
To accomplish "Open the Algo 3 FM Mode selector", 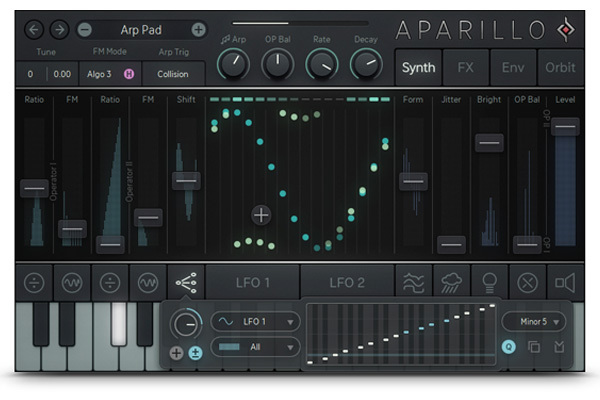I will [x=110, y=74].
